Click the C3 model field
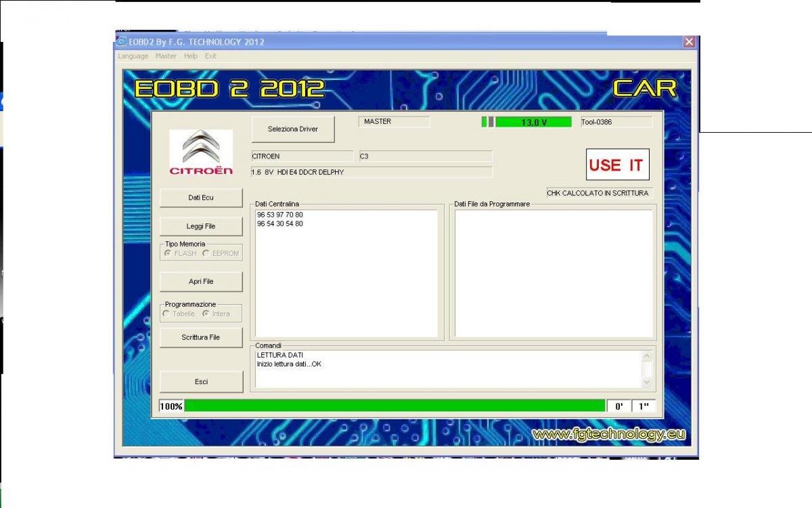Screen dimensions: 812x508 pos(425,156)
